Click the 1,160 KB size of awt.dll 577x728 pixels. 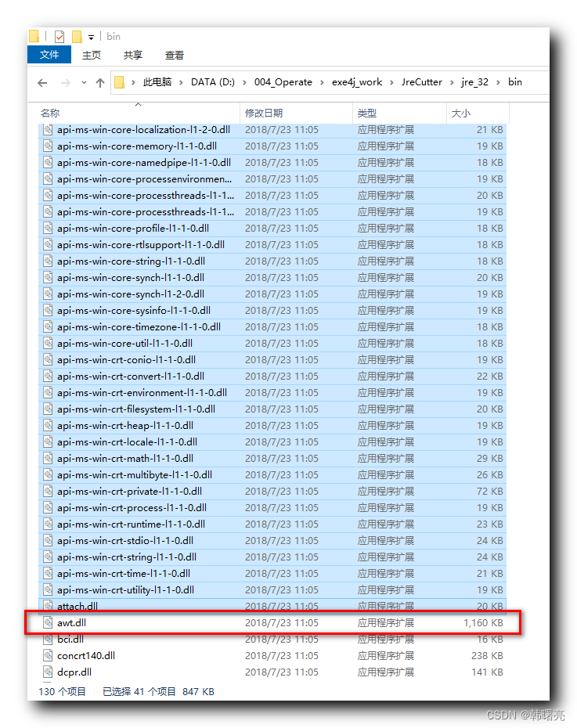[483, 623]
